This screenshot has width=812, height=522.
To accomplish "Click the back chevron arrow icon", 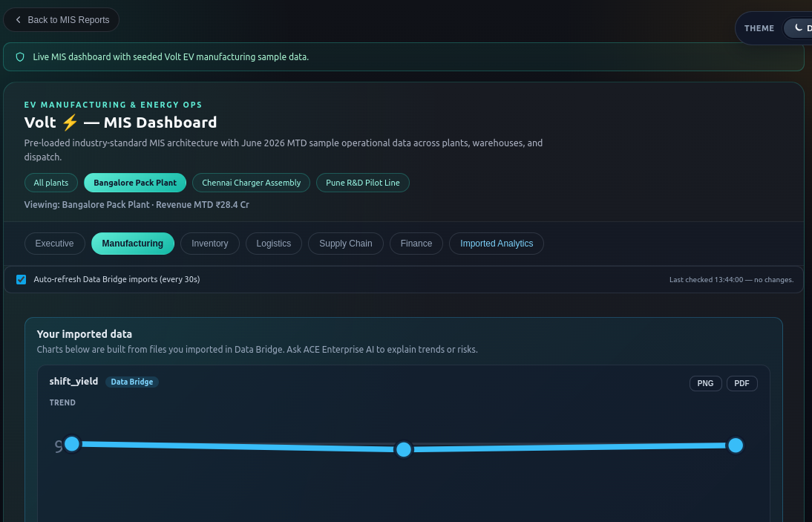I will click(x=18, y=20).
